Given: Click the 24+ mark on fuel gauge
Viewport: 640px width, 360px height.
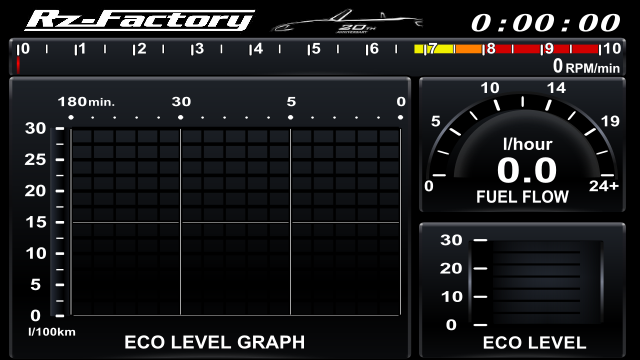Looking at the screenshot, I should coord(604,186).
